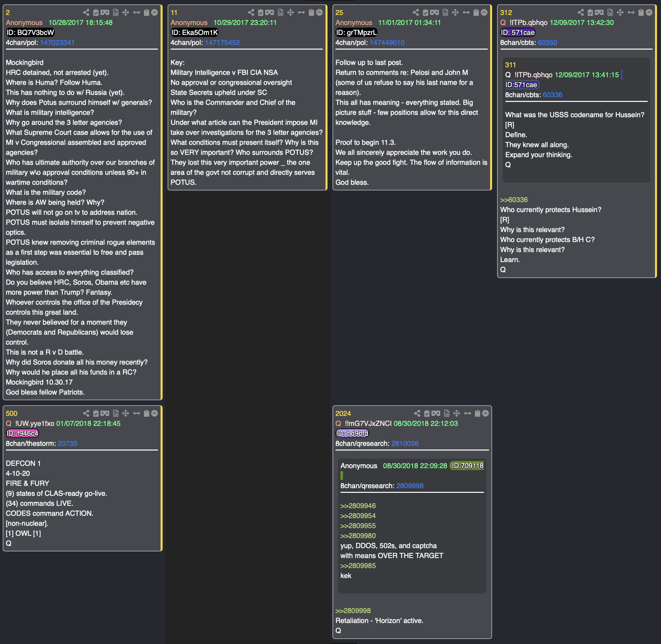
Task: Share post 312 via share icon
Action: pyautogui.click(x=581, y=13)
